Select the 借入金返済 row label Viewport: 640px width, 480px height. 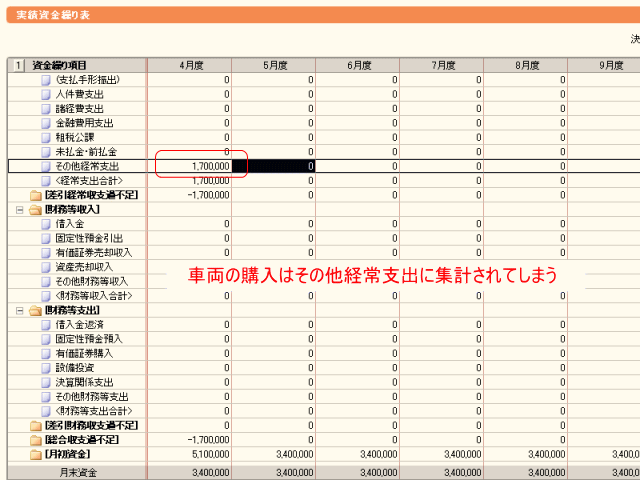(x=80, y=325)
